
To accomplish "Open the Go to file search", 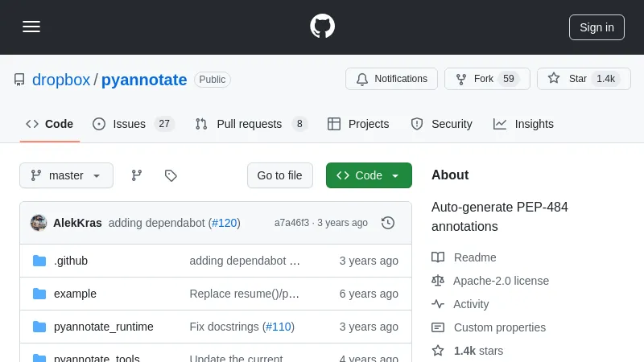I will [x=279, y=175].
